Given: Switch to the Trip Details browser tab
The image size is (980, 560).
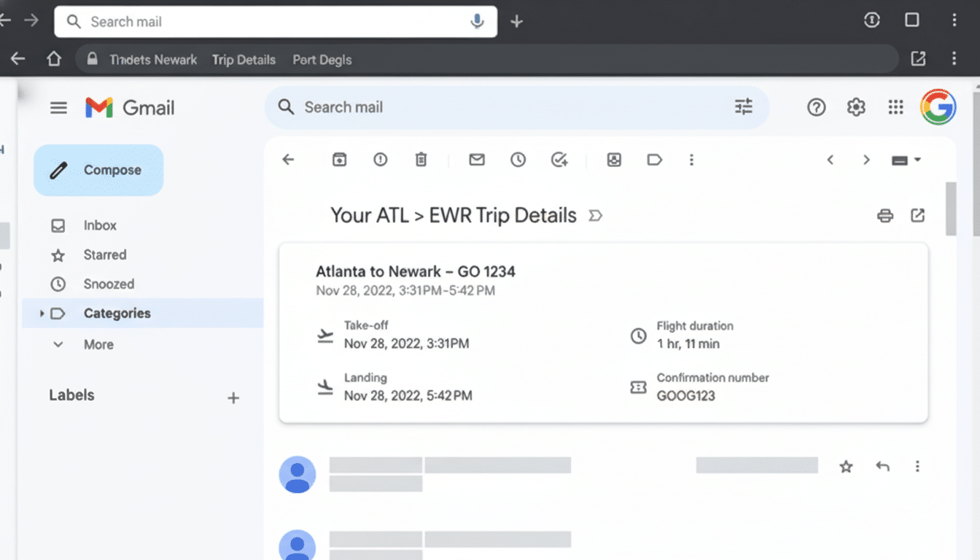Looking at the screenshot, I should click(244, 59).
